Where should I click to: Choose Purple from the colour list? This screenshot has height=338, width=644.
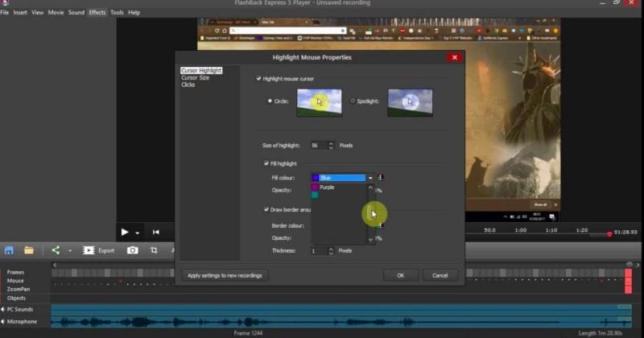pyautogui.click(x=327, y=188)
